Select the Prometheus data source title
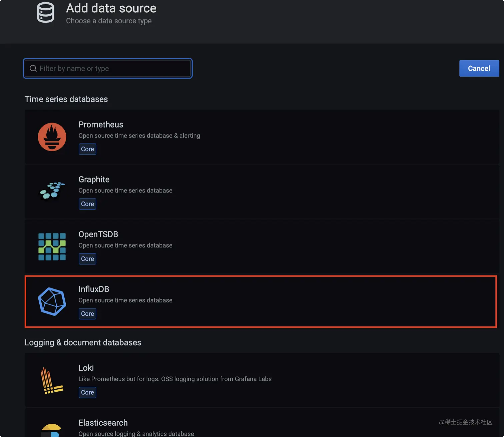The height and width of the screenshot is (437, 504). coord(101,125)
